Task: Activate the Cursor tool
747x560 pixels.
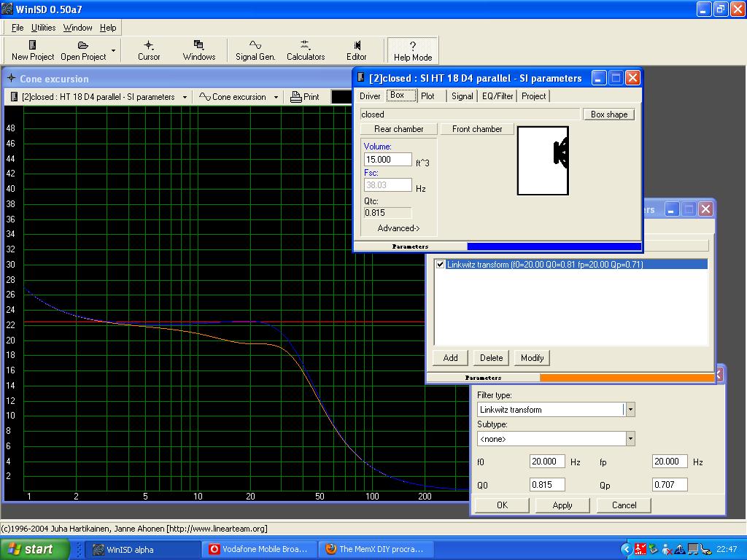Action: [149, 50]
